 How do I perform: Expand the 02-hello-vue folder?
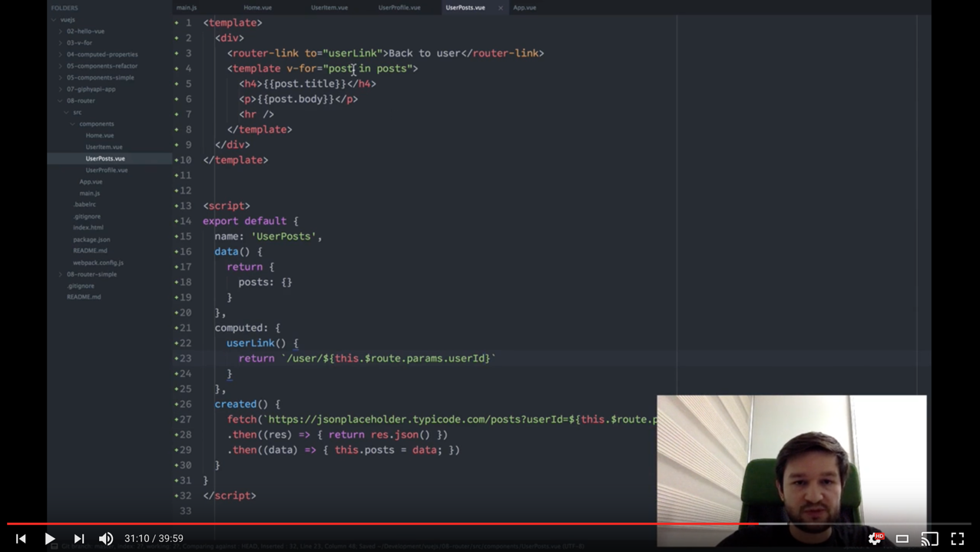pos(85,31)
